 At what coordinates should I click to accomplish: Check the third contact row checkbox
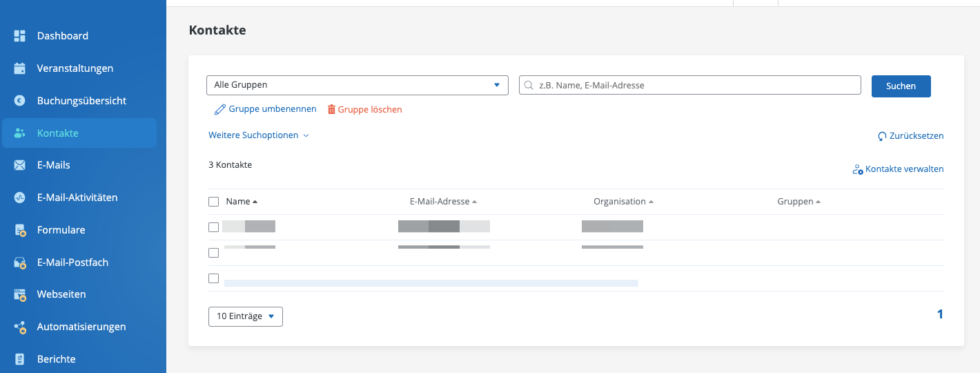[x=214, y=278]
